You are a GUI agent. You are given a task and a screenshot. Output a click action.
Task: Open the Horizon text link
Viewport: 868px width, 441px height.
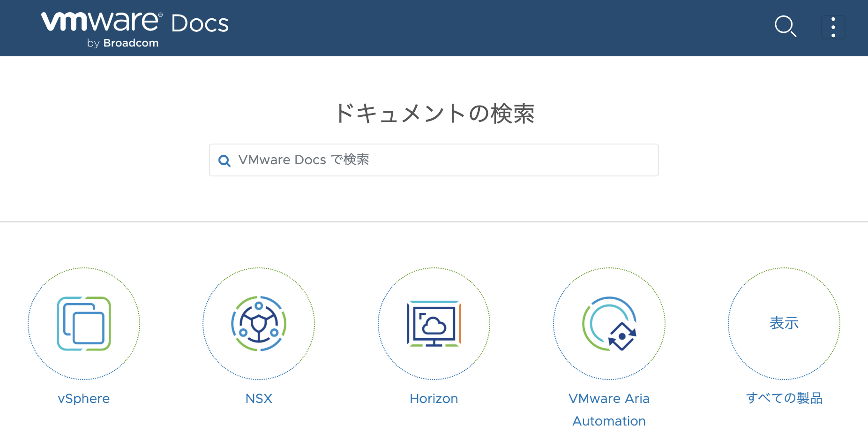coord(434,398)
